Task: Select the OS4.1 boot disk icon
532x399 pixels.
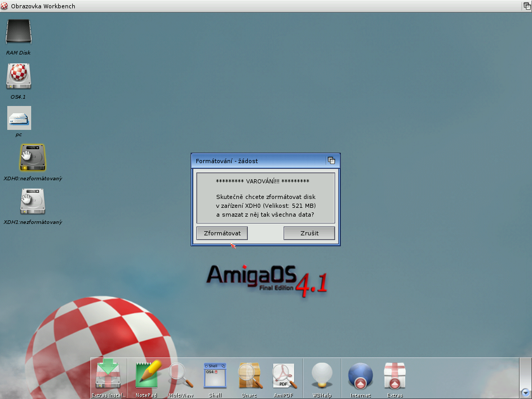Action: (x=19, y=76)
